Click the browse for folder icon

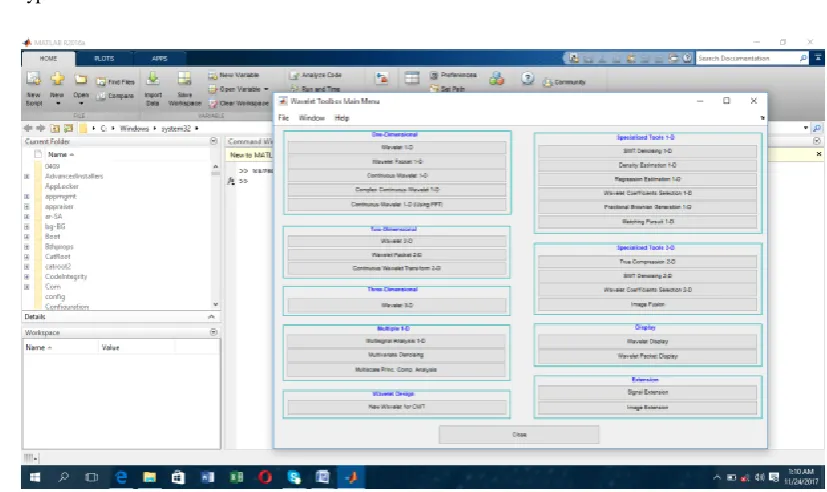69,128
